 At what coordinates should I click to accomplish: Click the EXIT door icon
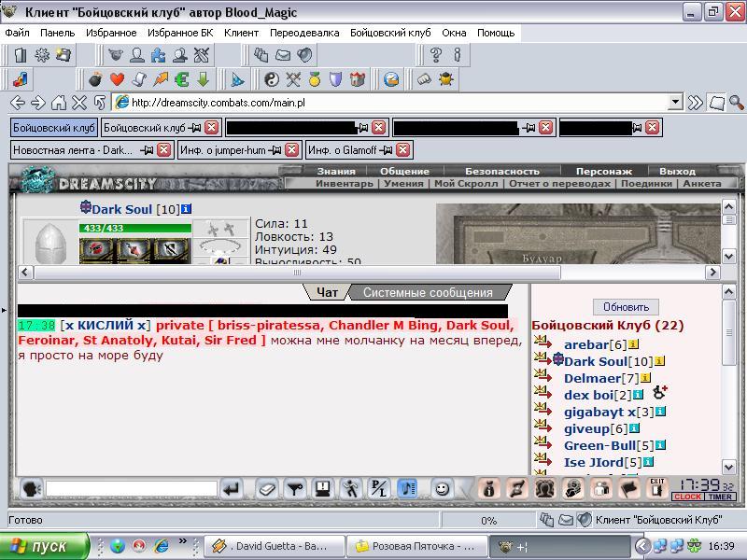click(x=657, y=488)
